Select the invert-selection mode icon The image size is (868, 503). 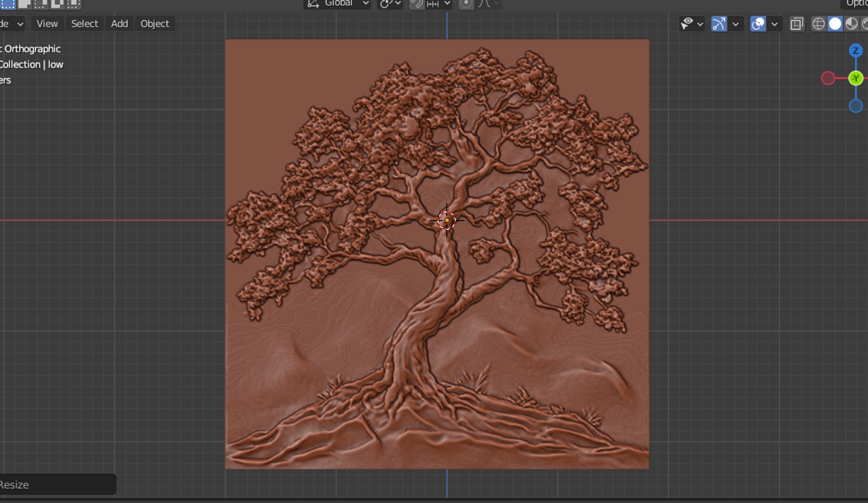coord(57,4)
